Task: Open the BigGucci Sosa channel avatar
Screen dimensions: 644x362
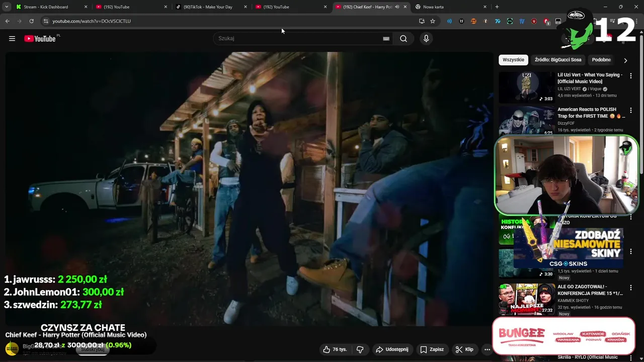Action: click(x=12, y=348)
